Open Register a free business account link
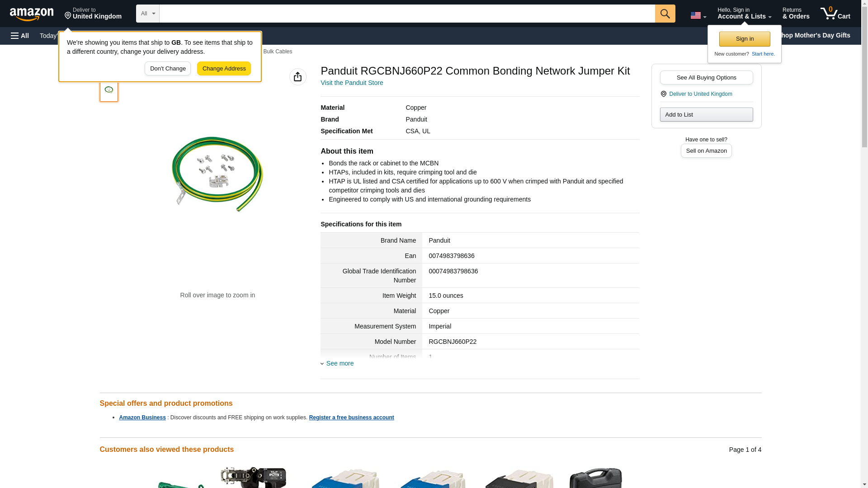The height and width of the screenshot is (488, 868). [351, 418]
